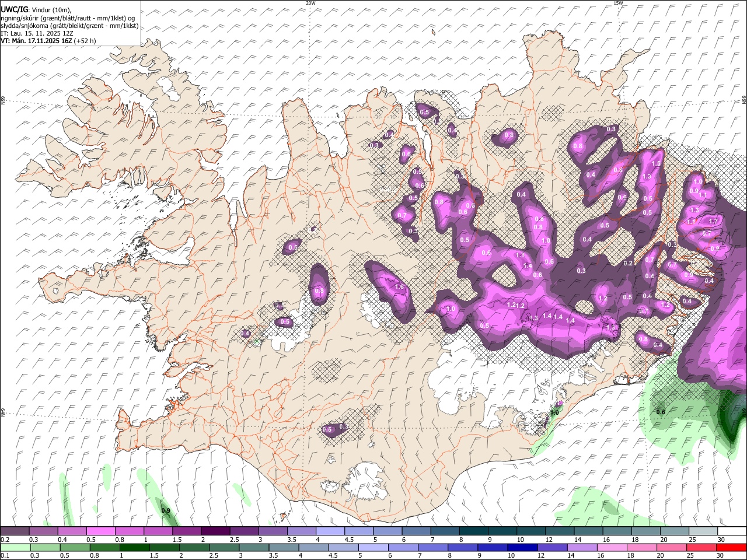747x560 pixels.
Task: Select the dark teal upper swatch between 8 and 9
Action: point(474,531)
